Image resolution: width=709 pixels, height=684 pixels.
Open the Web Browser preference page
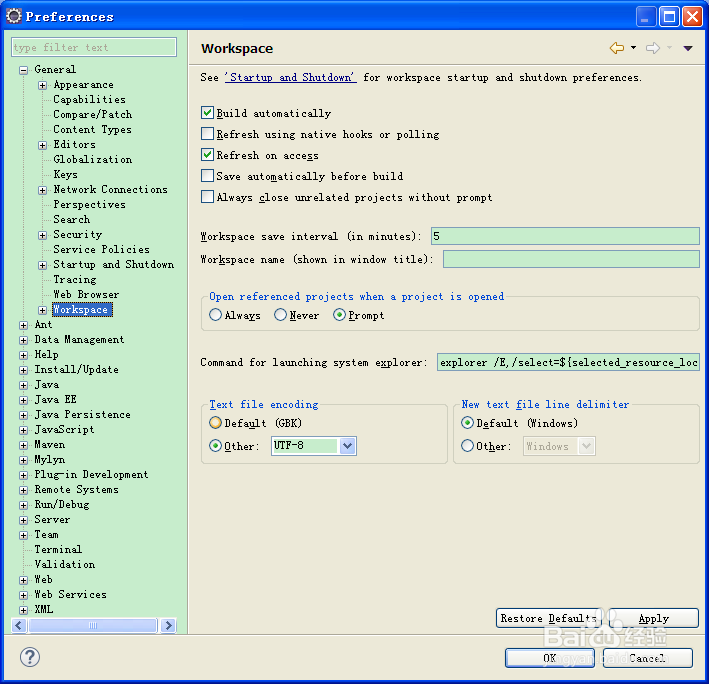86,294
